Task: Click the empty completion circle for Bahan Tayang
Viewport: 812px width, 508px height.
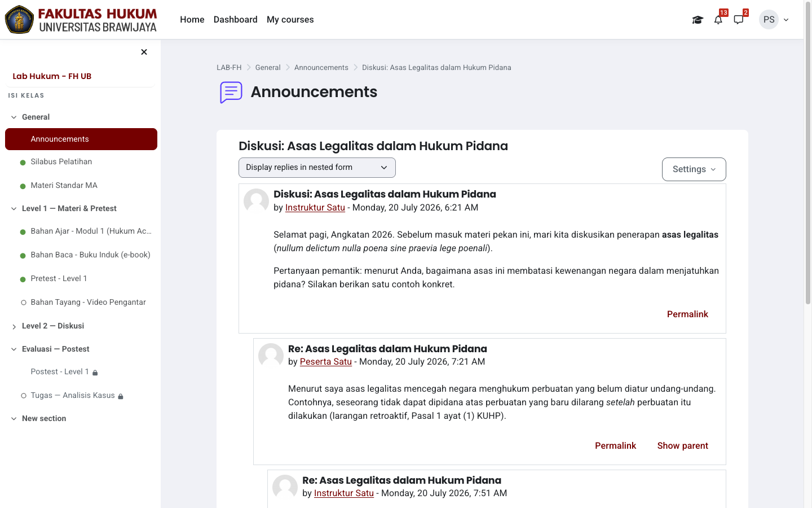Action: [x=24, y=303]
